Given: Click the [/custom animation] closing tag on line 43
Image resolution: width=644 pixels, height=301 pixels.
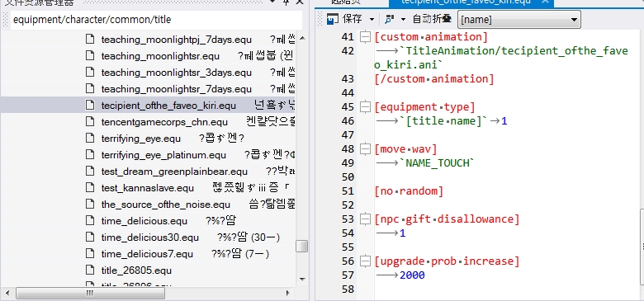Looking at the screenshot, I should tap(434, 78).
